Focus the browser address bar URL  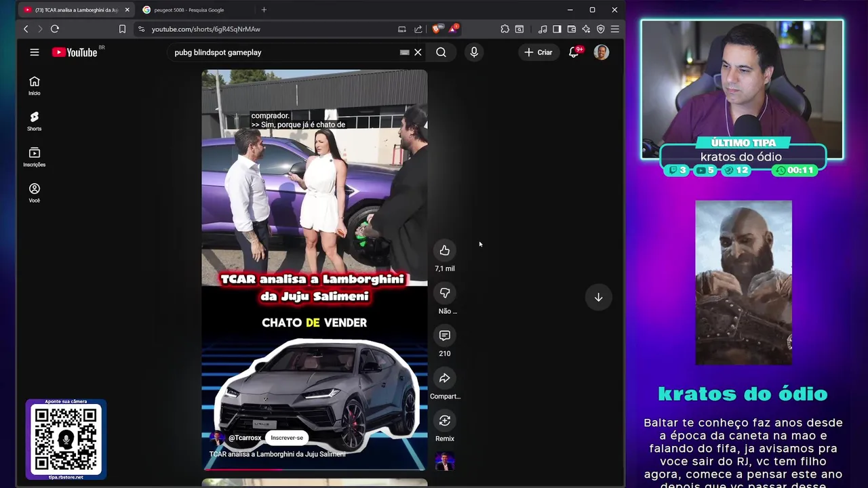click(206, 29)
